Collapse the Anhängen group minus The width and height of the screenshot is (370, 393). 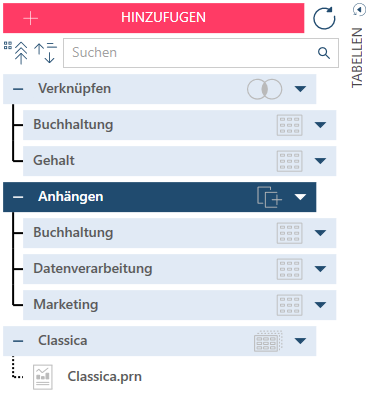point(18,197)
